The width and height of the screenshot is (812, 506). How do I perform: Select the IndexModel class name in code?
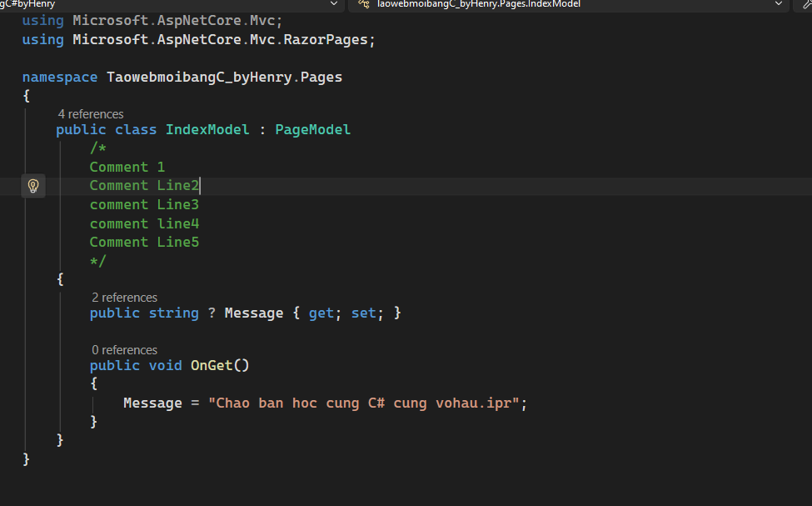click(207, 129)
